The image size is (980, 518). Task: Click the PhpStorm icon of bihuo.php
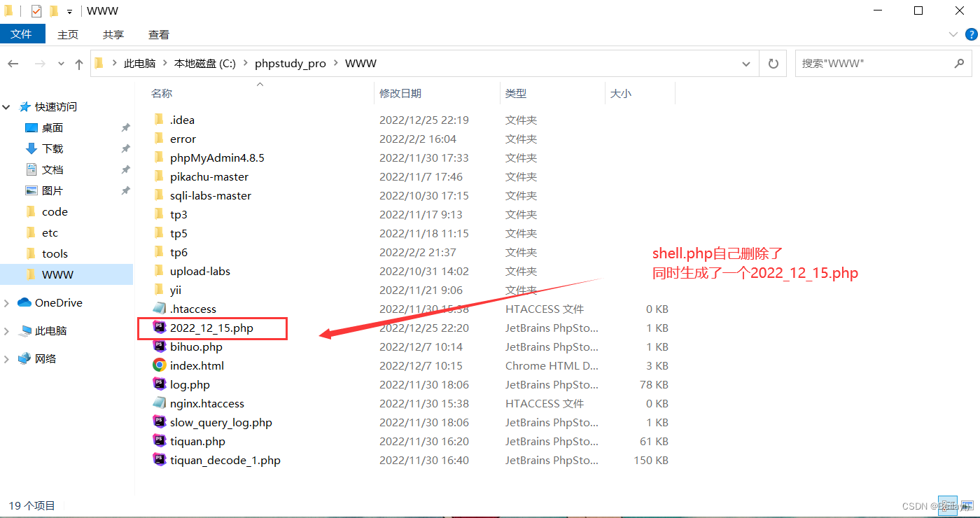pos(159,346)
